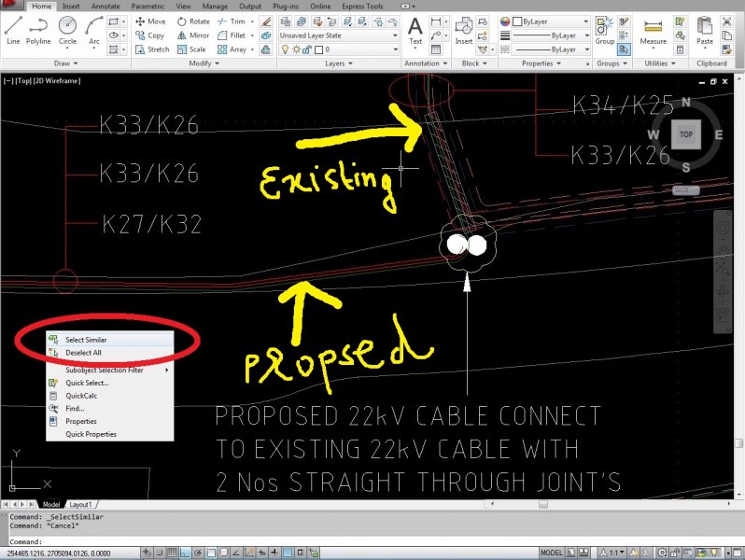
Task: Choose Select Similar from context menu
Action: point(110,340)
